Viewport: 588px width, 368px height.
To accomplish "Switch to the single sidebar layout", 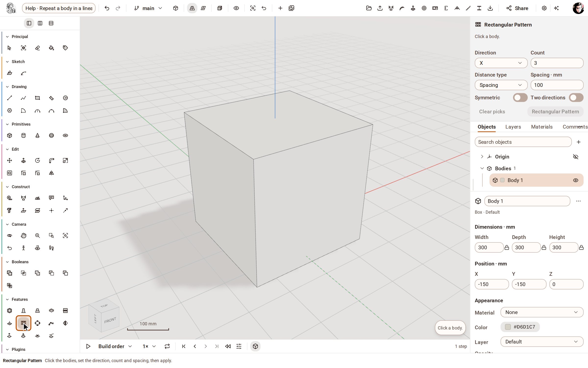I will (x=29, y=23).
